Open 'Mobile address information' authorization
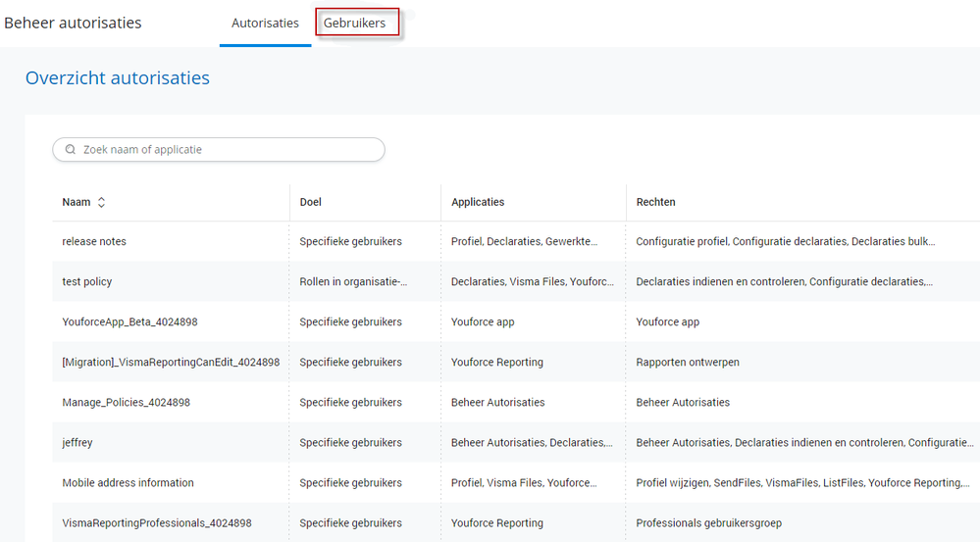The image size is (980, 542). pyautogui.click(x=129, y=482)
